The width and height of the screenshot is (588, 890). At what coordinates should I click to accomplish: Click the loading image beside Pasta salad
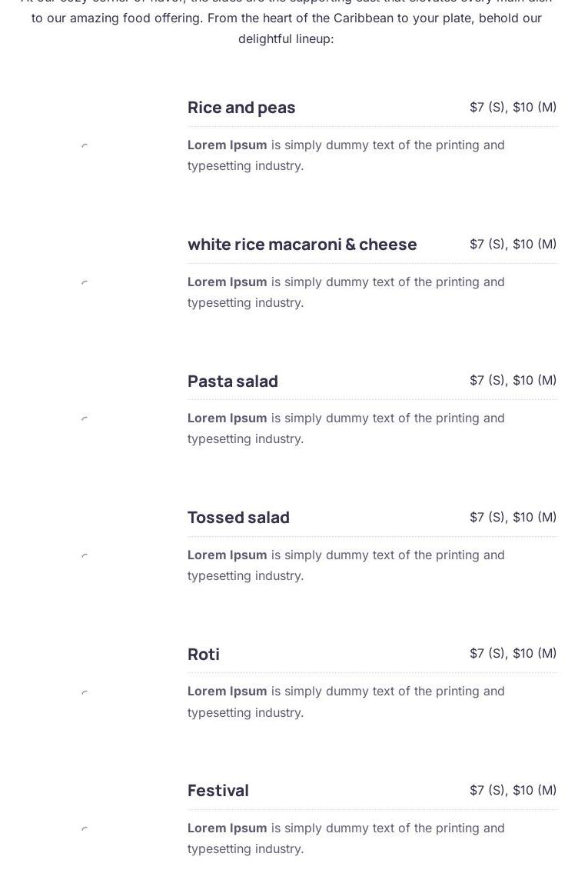pyautogui.click(x=85, y=419)
